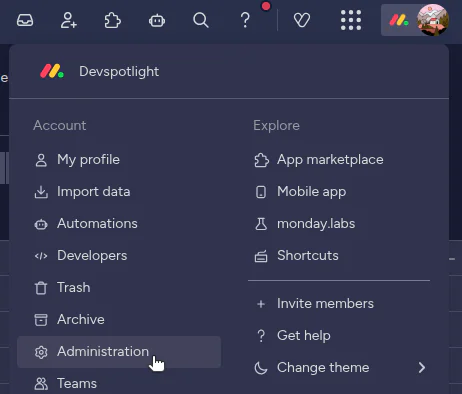Click the search magnifier icon
This screenshot has width=462, height=394.
201,20
